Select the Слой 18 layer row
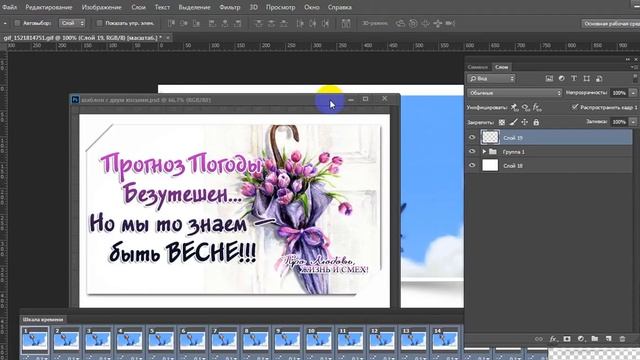Image resolution: width=640 pixels, height=360 pixels. [x=549, y=165]
